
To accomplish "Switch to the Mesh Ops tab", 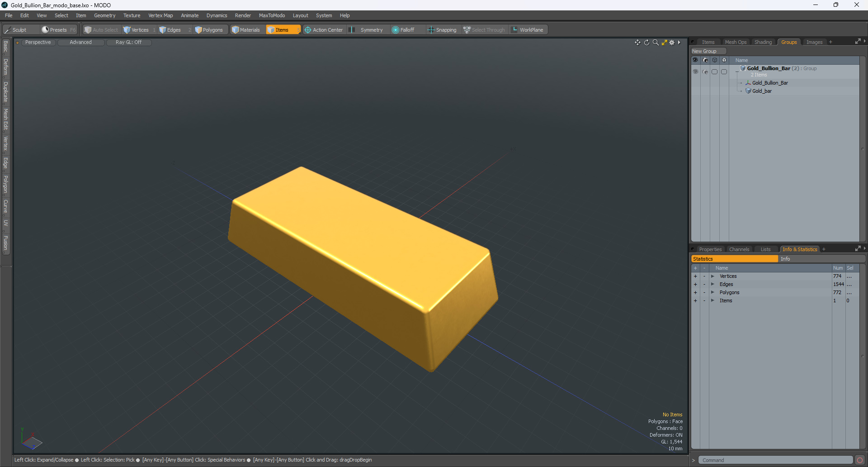I will (x=736, y=42).
